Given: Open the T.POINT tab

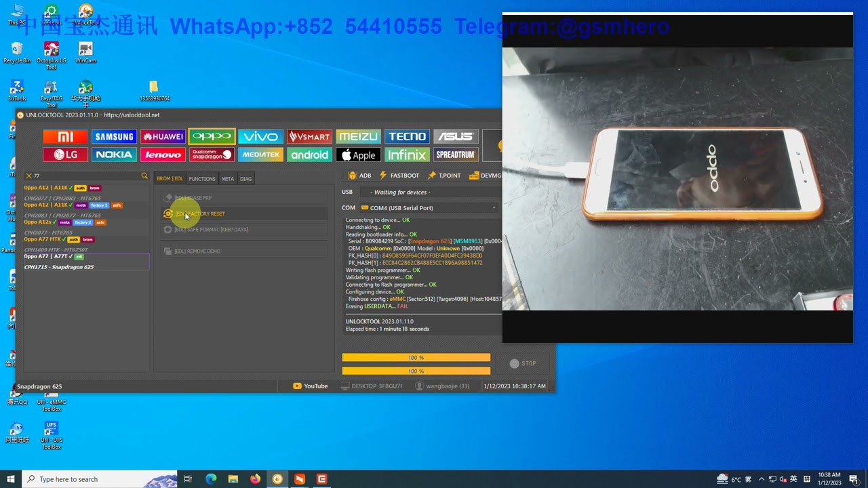Looking at the screenshot, I should click(444, 176).
